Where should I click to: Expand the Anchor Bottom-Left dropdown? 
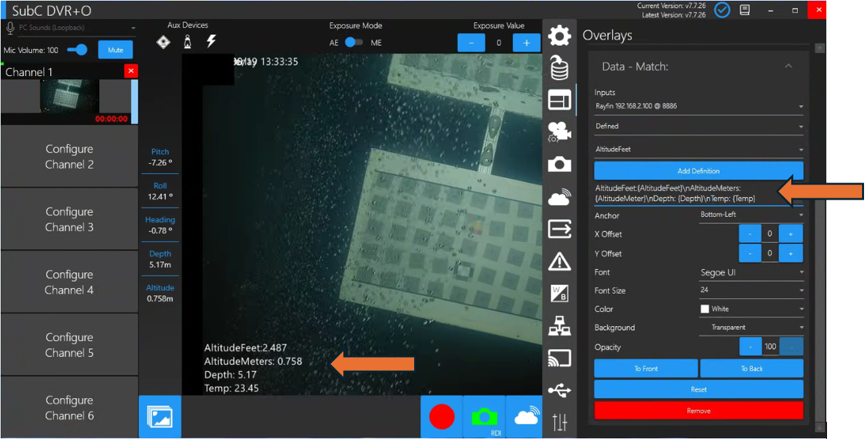point(751,215)
